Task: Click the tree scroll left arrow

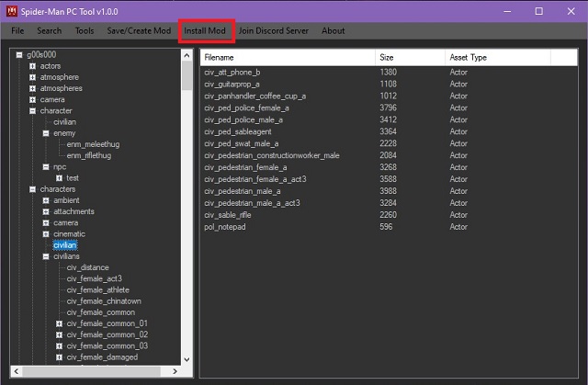Action: pos(17,371)
